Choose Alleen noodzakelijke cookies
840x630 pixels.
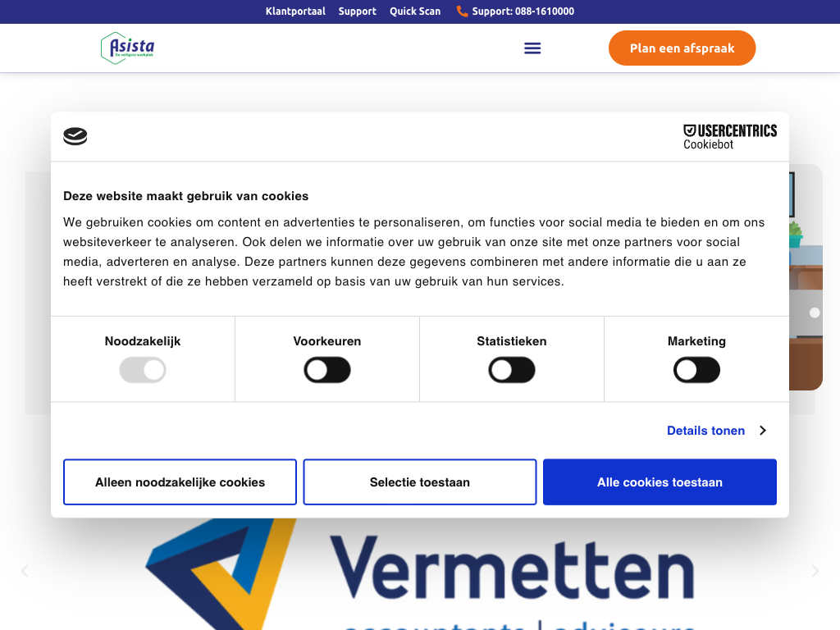tap(180, 482)
